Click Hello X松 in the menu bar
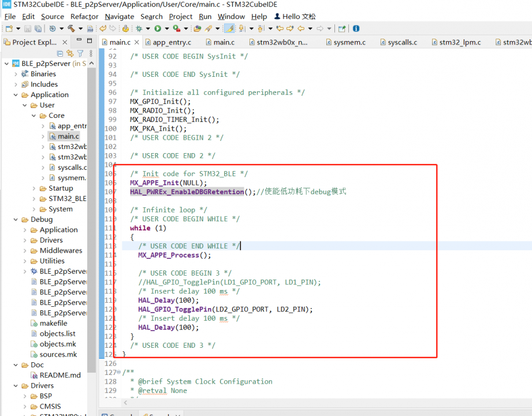This screenshot has width=532, height=416. (295, 16)
